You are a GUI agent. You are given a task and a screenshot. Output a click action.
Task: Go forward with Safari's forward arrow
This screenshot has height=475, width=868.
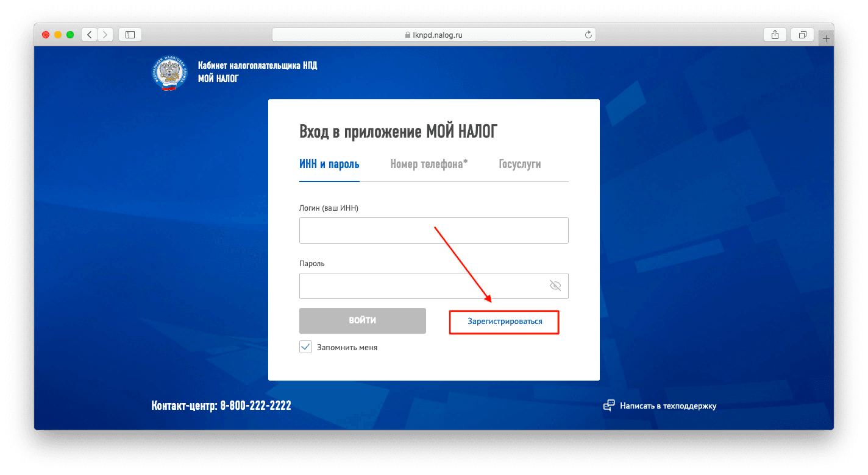(x=105, y=35)
